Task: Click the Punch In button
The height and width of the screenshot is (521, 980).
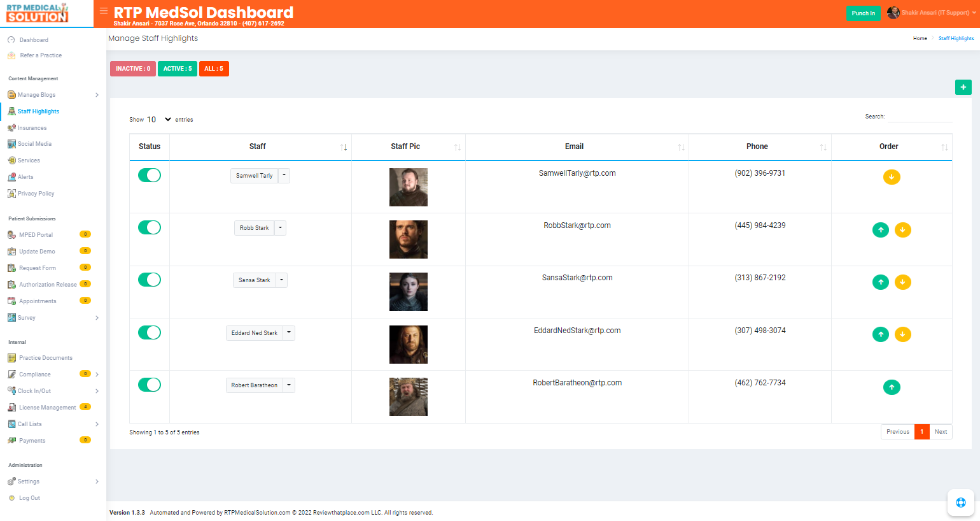Action: (x=864, y=13)
